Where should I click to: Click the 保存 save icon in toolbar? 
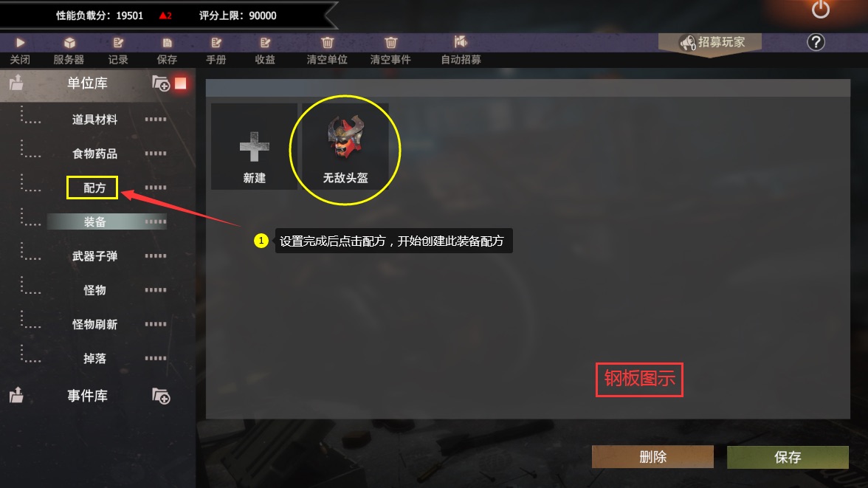[167, 43]
